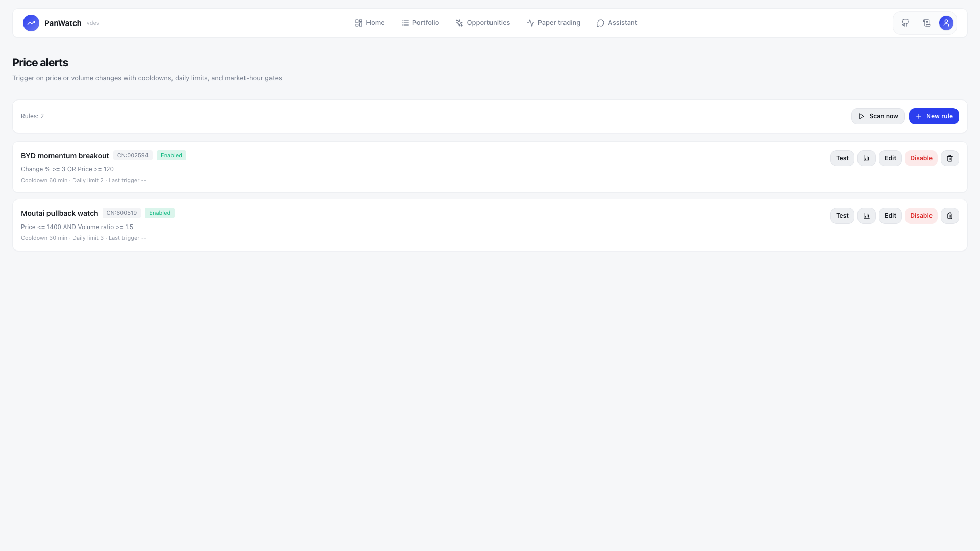
Task: Click the 'Cooldown 60 min' details line
Action: coord(84,180)
